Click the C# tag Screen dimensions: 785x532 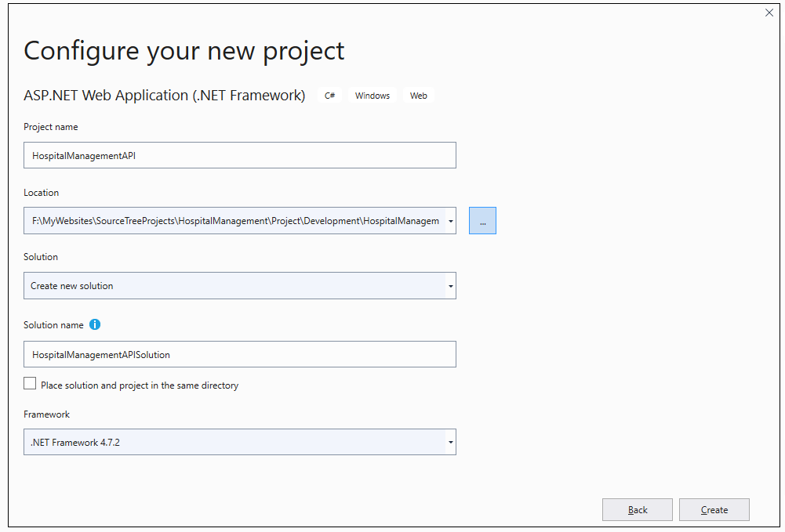pyautogui.click(x=330, y=96)
